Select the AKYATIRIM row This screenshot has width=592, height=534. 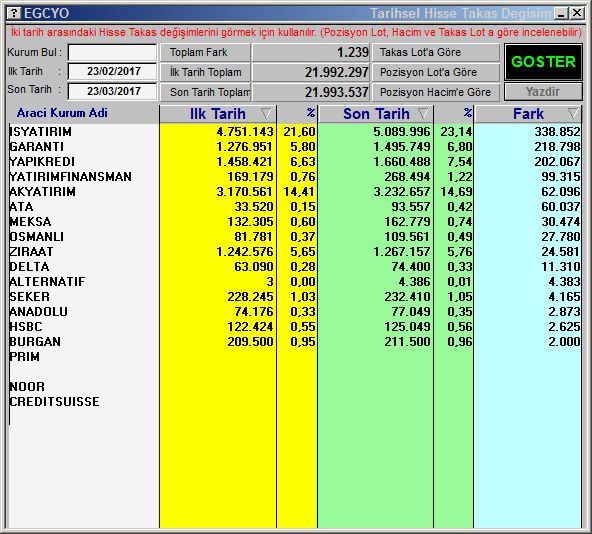coord(294,192)
